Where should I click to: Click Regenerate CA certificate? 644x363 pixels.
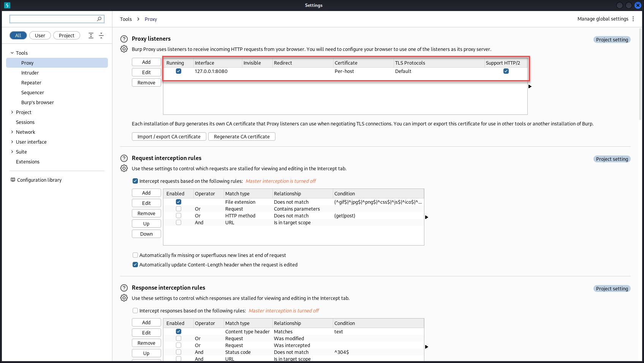pos(242,136)
